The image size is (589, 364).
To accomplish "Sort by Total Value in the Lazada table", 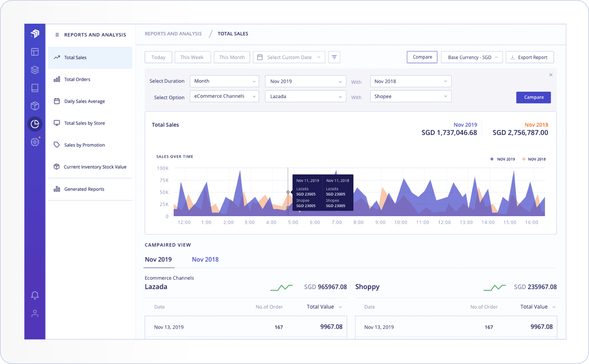I will [323, 306].
